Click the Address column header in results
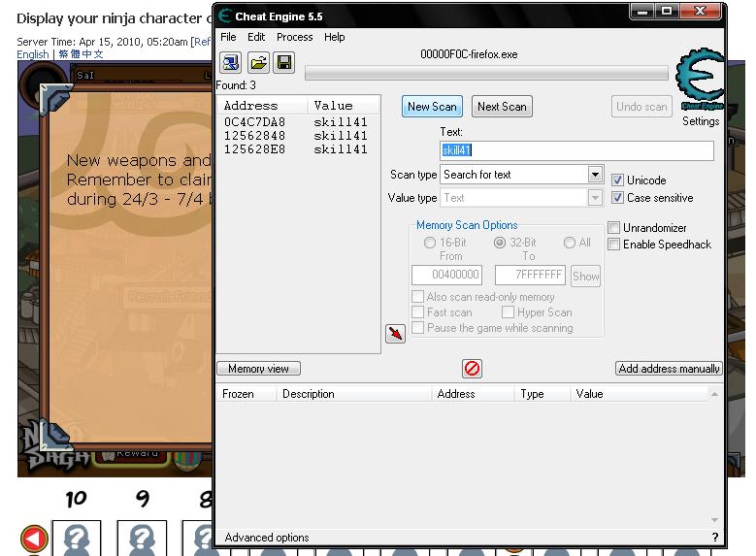The height and width of the screenshot is (556, 756). coord(262,106)
